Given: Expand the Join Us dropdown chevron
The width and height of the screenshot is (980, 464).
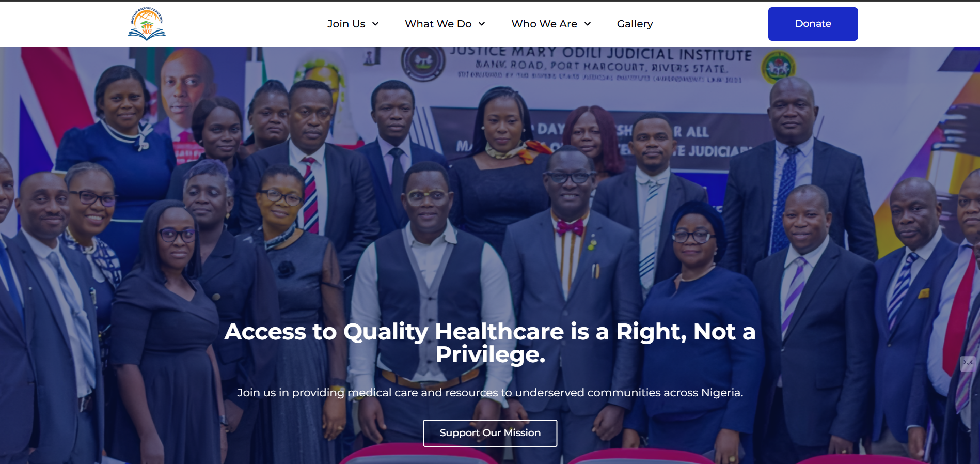Looking at the screenshot, I should click(375, 24).
